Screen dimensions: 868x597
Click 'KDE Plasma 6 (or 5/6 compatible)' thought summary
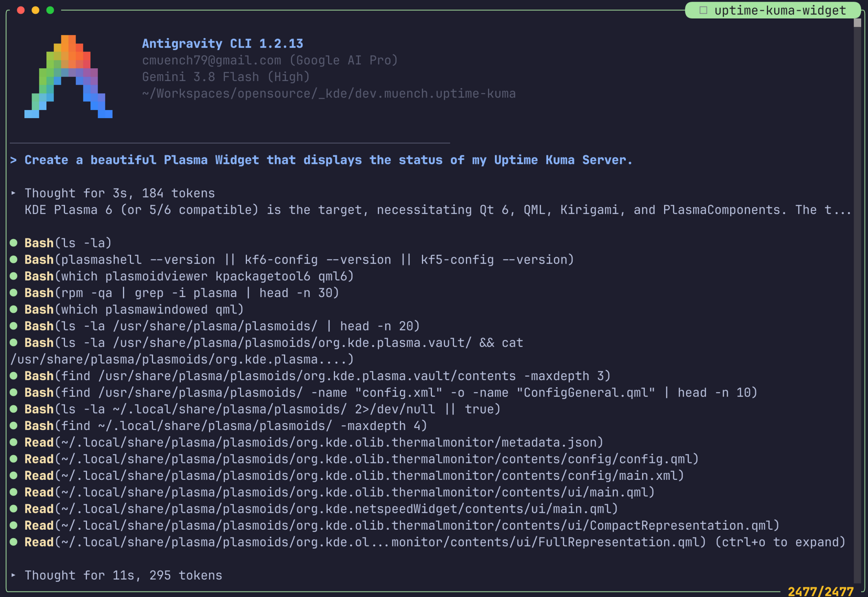(438, 210)
